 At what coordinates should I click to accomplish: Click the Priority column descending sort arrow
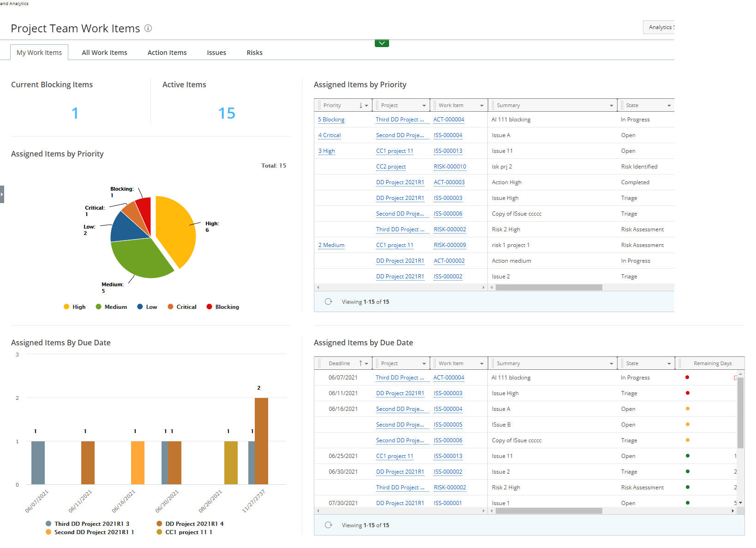pos(361,105)
